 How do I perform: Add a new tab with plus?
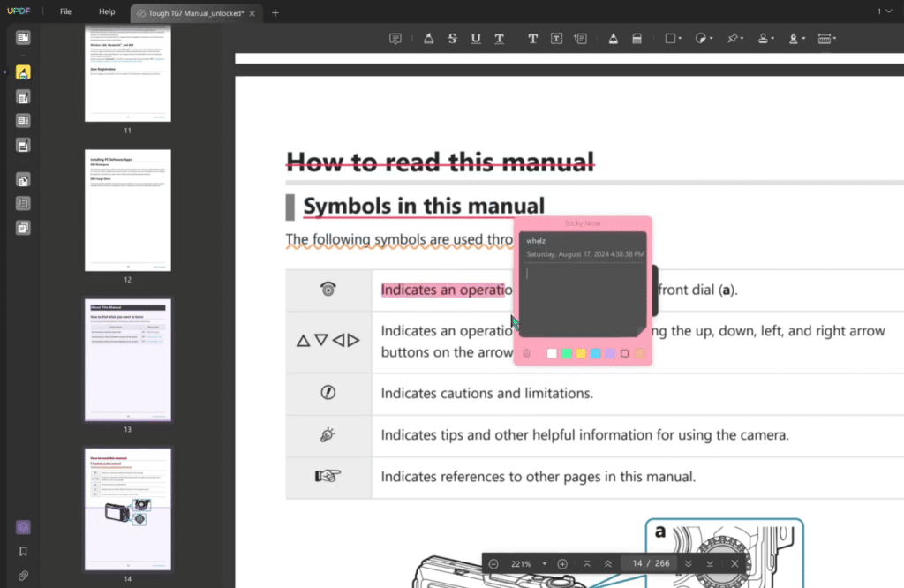(x=275, y=13)
